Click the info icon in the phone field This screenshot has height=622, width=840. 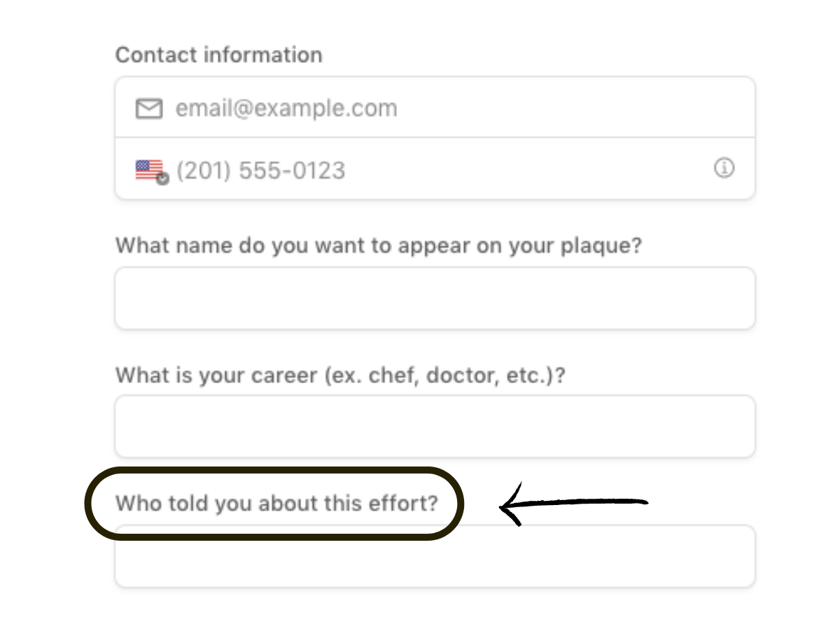(724, 168)
